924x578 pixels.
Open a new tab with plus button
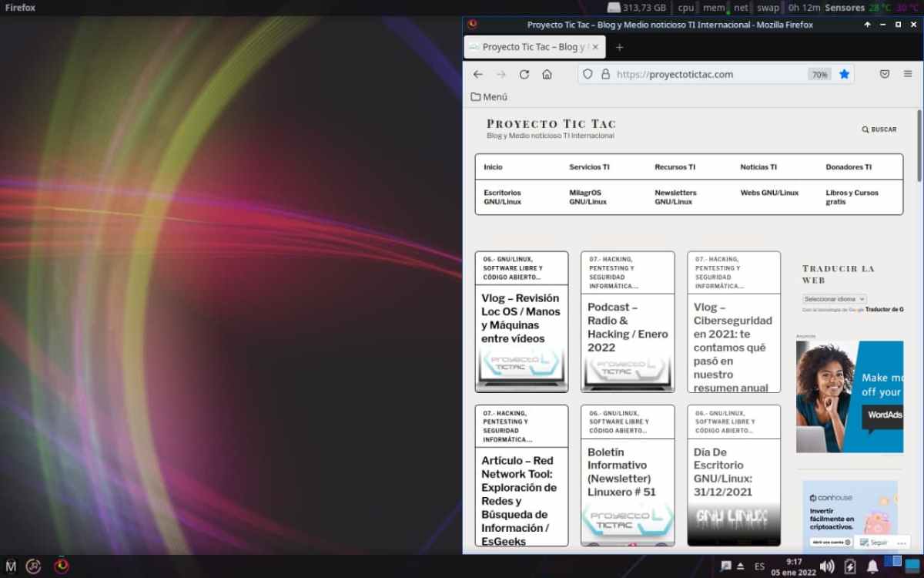click(619, 47)
